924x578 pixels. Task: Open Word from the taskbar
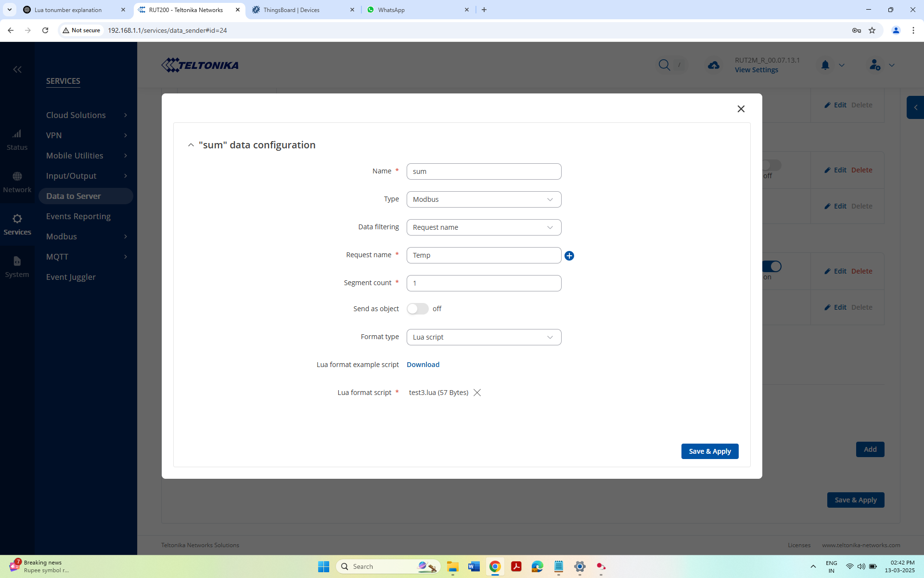474,566
